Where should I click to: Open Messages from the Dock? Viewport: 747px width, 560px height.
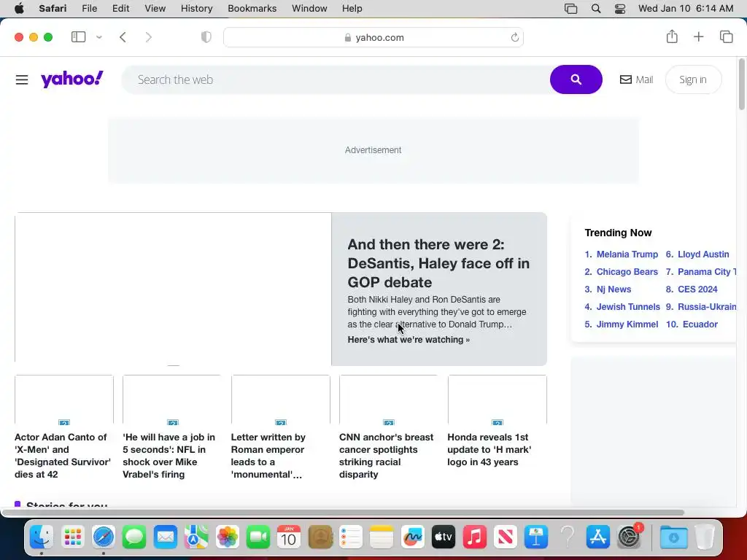coord(134,537)
